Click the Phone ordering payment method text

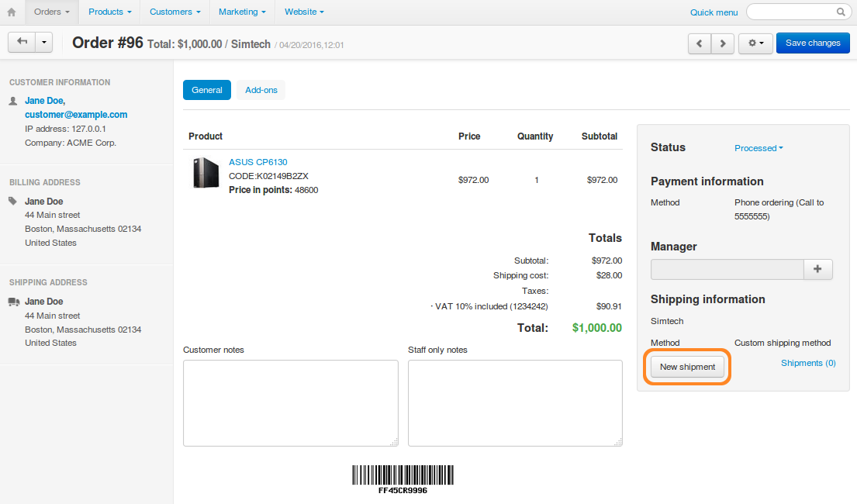(x=779, y=209)
